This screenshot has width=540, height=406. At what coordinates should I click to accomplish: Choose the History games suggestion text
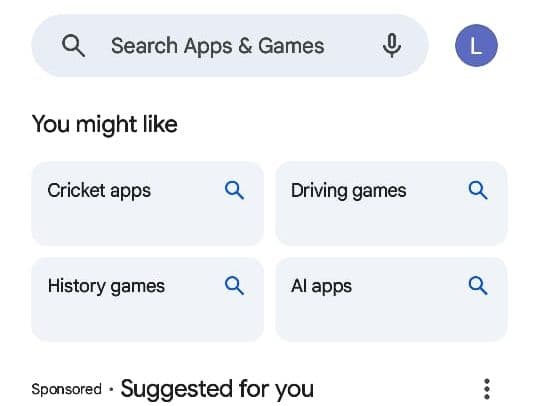[106, 286]
